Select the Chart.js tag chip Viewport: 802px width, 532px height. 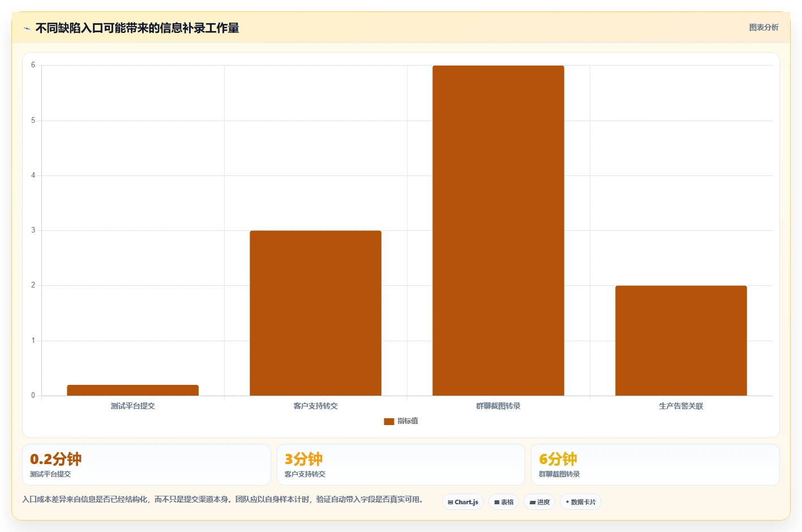pos(463,502)
